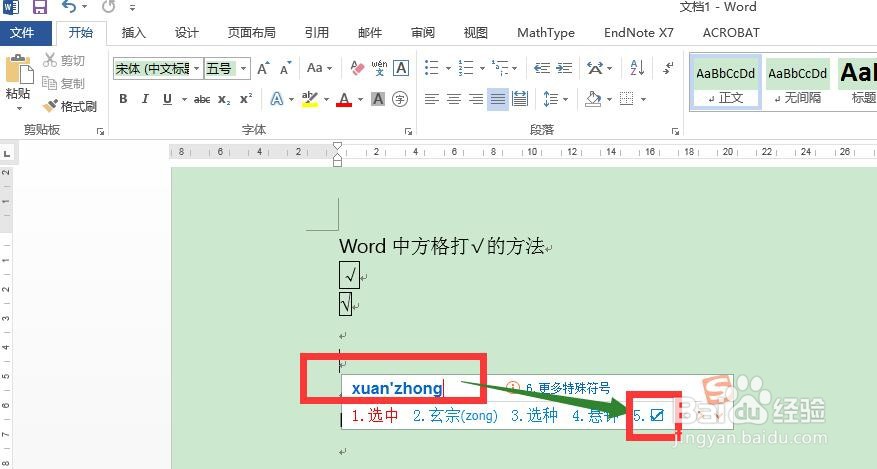The width and height of the screenshot is (877, 469).
Task: Click the 复制 copy button
Action: (64, 83)
